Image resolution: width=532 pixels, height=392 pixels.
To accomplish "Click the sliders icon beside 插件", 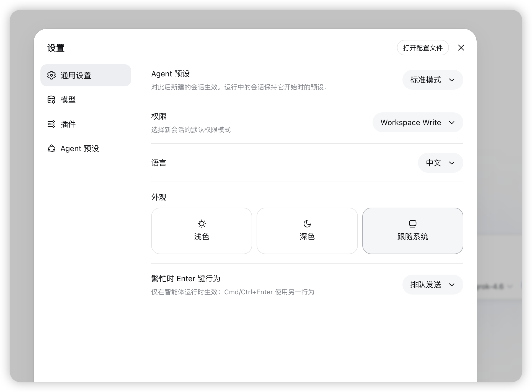I will (x=51, y=124).
